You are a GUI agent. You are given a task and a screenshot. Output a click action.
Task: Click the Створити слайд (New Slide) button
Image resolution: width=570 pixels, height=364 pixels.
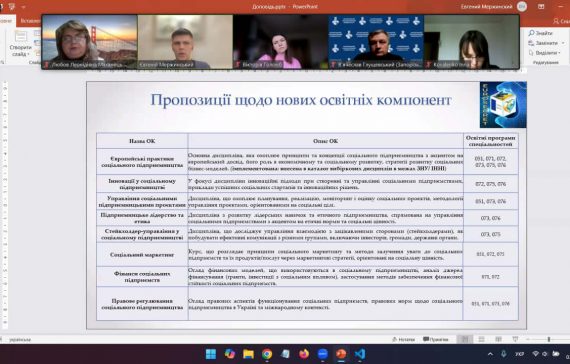(x=20, y=44)
